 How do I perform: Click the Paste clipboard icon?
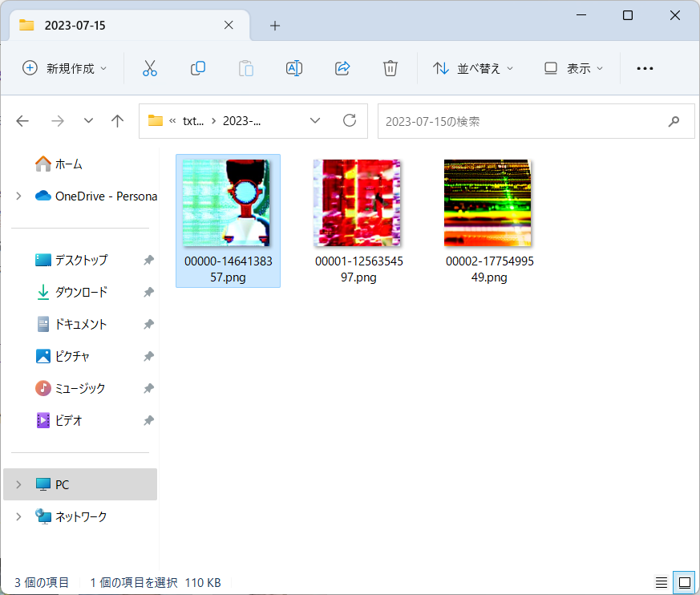(x=246, y=68)
